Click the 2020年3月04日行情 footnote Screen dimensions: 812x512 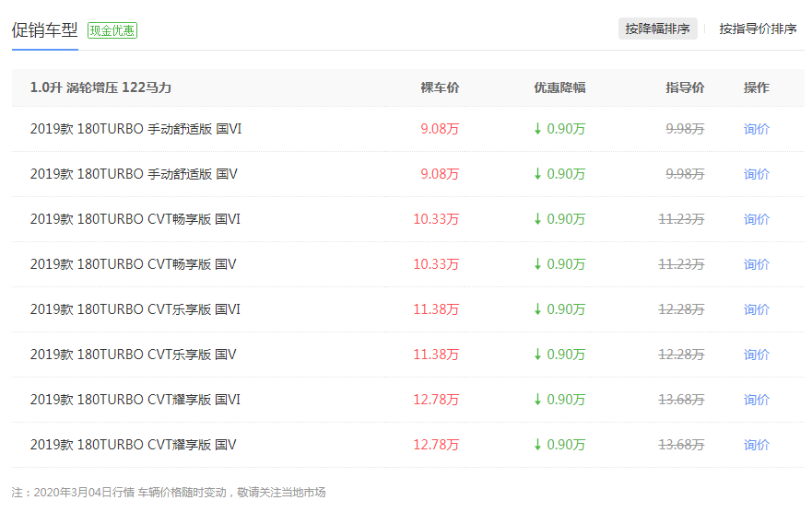tap(169, 493)
